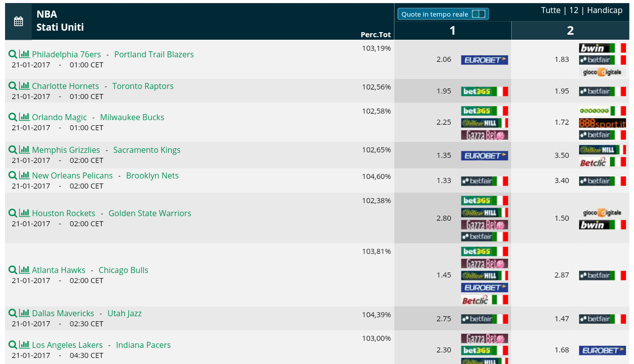Open stats chart icon for Memphis Grizzlies match
The image size is (634, 364).
[25, 149]
